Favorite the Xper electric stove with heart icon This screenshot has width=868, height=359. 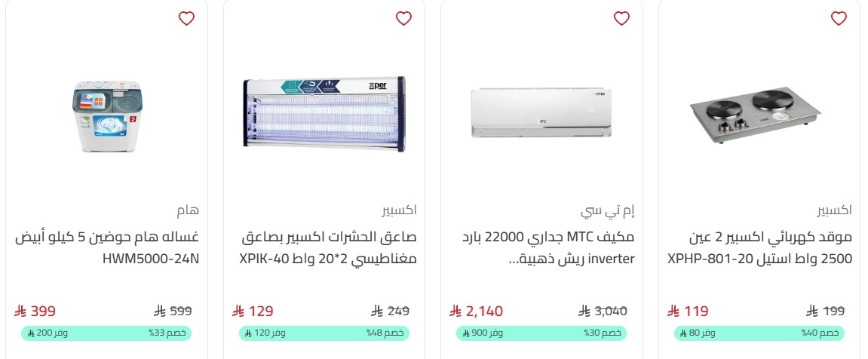pos(839,19)
